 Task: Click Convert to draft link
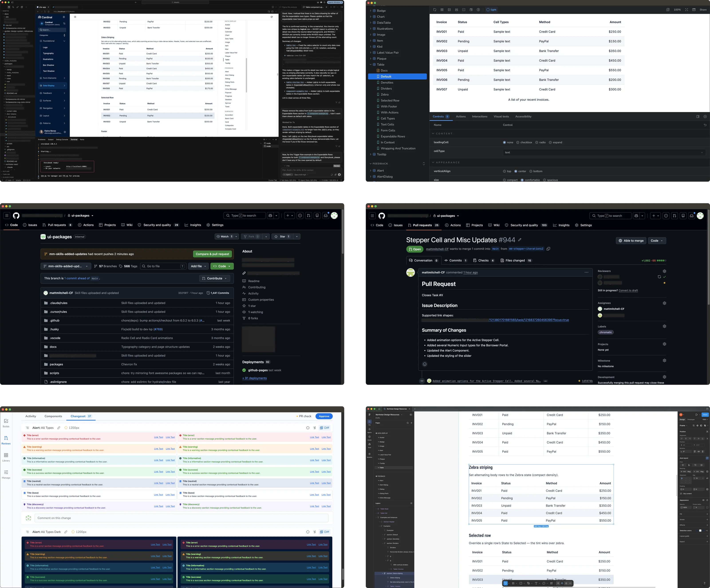628,290
